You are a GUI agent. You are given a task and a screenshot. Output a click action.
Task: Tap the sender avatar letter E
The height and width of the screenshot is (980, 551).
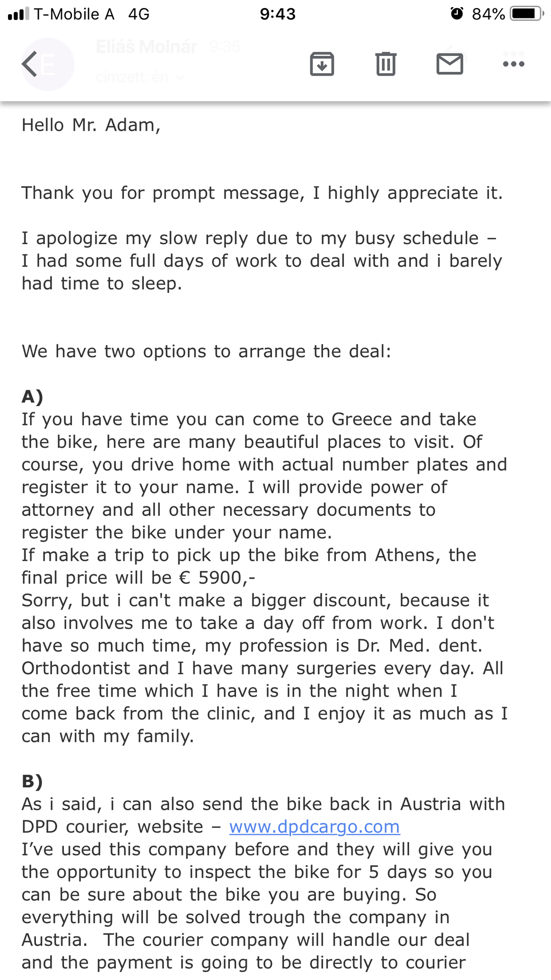(48, 64)
